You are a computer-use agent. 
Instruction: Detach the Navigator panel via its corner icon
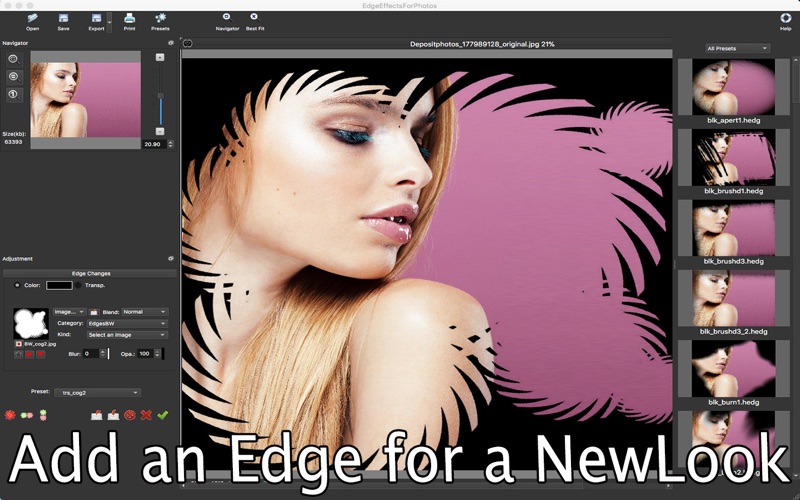coord(171,43)
